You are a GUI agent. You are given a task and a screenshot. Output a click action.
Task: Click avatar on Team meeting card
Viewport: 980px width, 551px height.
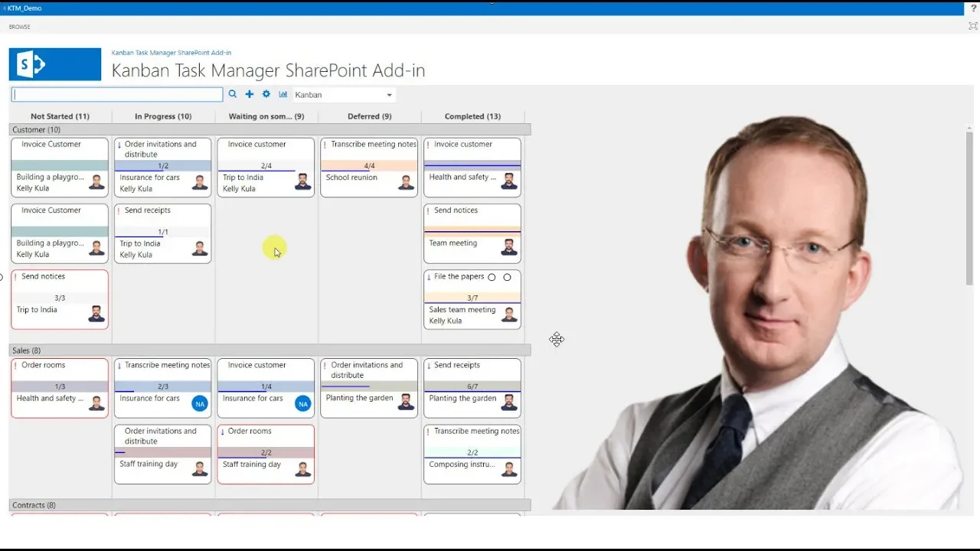(x=509, y=247)
